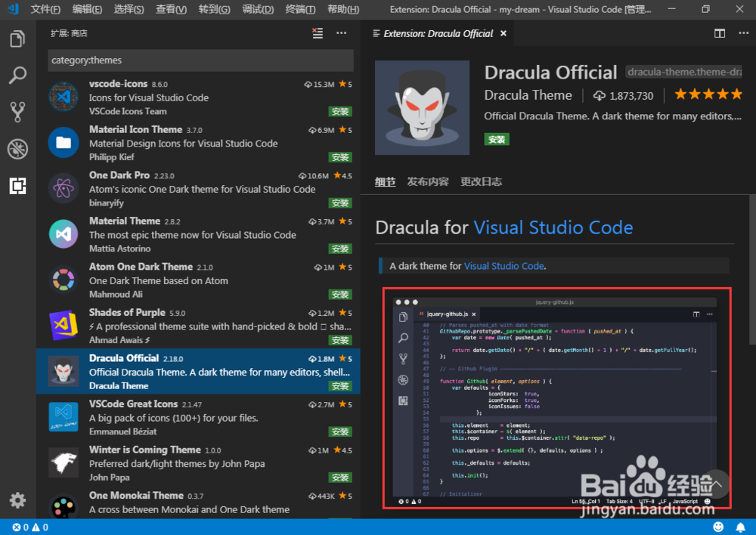Viewport: 756px width, 535px height.
Task: Click the VS Code logo in title bar
Action: [13, 8]
